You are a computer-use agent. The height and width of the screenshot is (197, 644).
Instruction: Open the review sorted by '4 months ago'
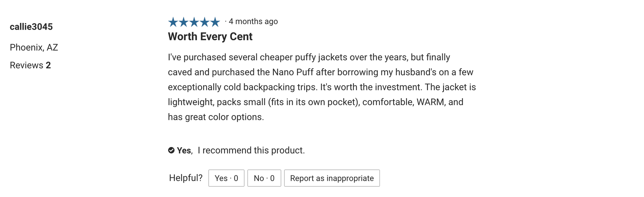(253, 22)
